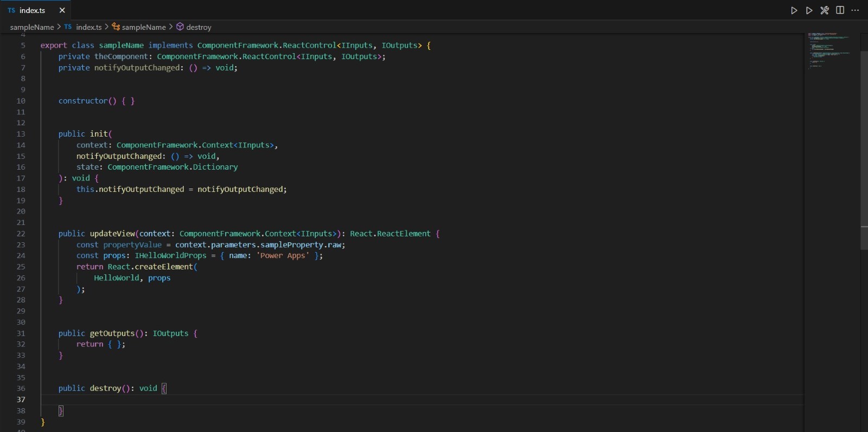Click the class closing brace on line 39

tap(43, 422)
